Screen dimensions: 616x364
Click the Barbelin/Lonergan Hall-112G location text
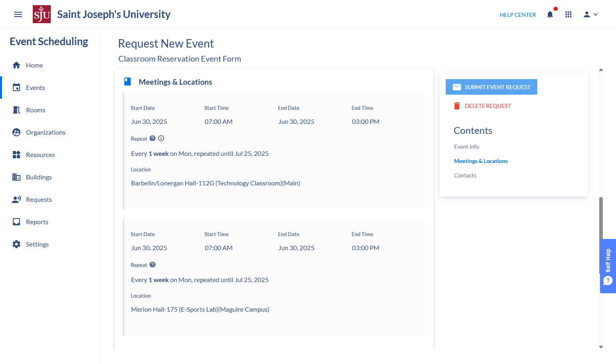[215, 183]
